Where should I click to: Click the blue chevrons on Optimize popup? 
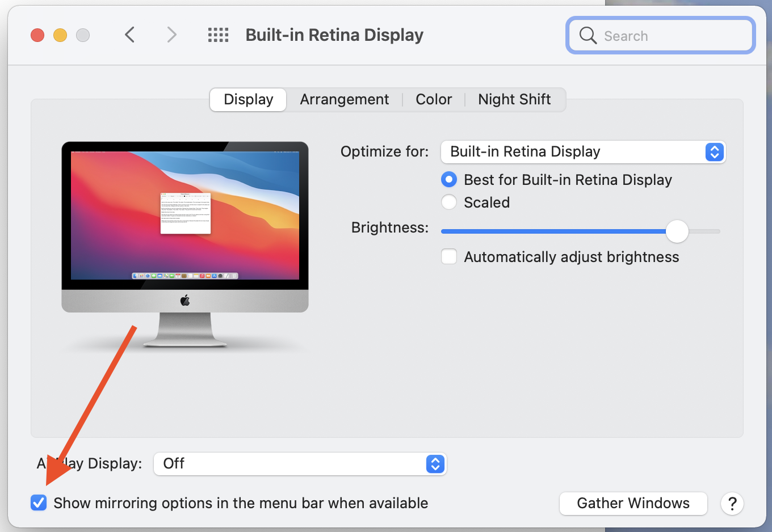715,152
